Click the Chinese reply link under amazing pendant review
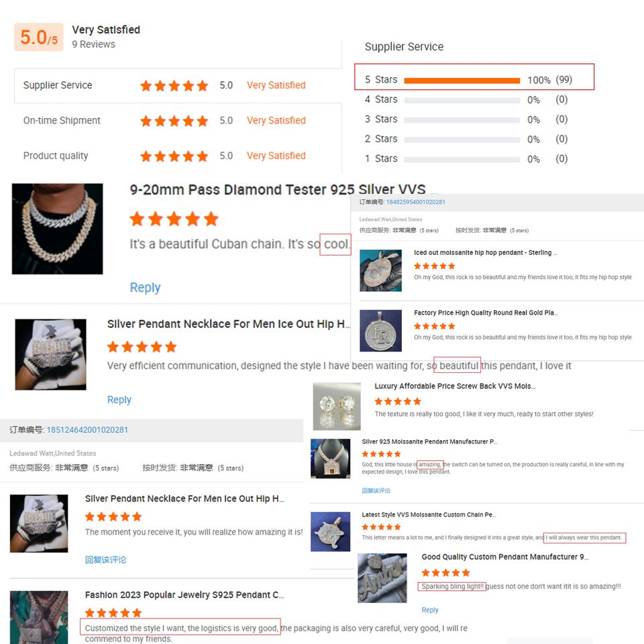644x644 pixels. pos(105,559)
